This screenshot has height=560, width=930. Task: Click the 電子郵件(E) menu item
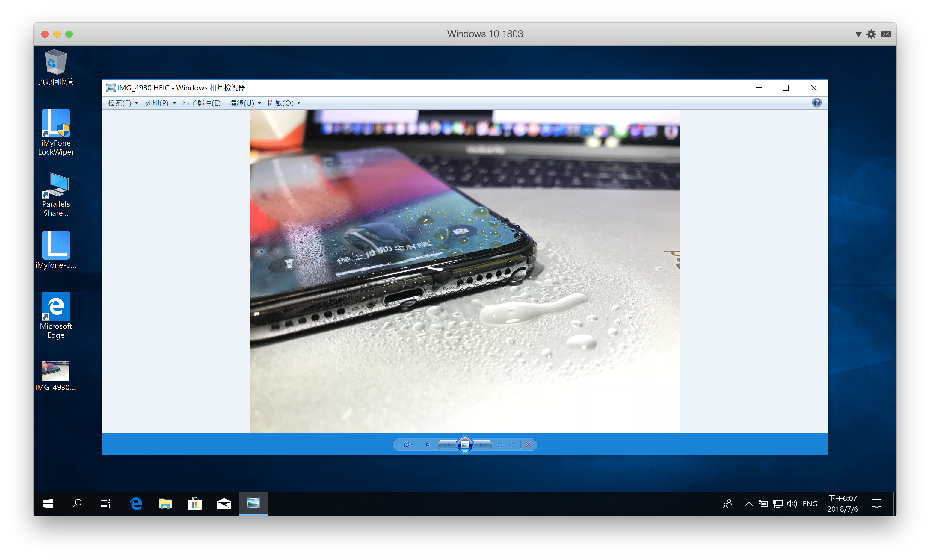click(x=202, y=103)
